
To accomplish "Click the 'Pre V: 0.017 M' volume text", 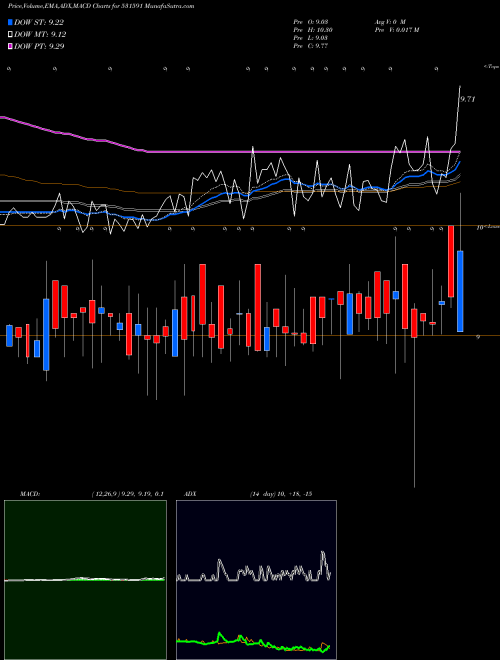I will 397,30.
